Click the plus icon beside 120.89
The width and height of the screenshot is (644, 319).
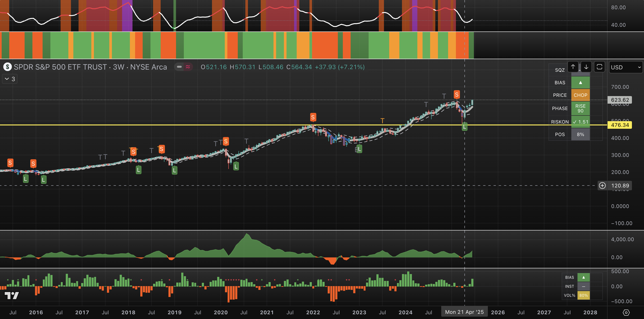(x=602, y=186)
